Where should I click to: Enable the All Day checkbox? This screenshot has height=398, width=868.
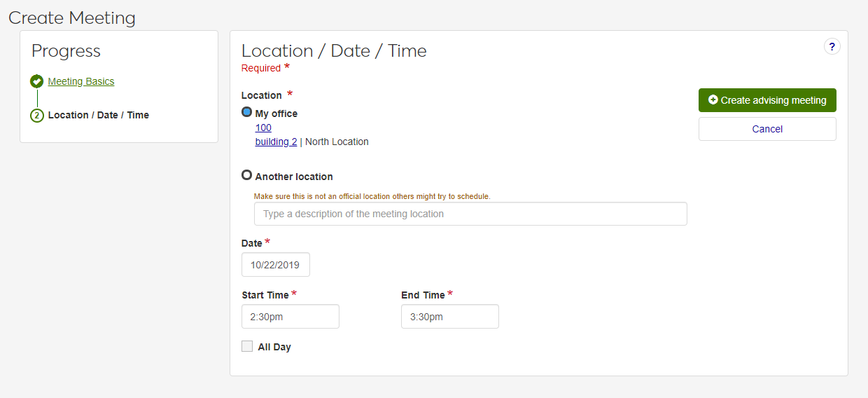[x=247, y=346]
